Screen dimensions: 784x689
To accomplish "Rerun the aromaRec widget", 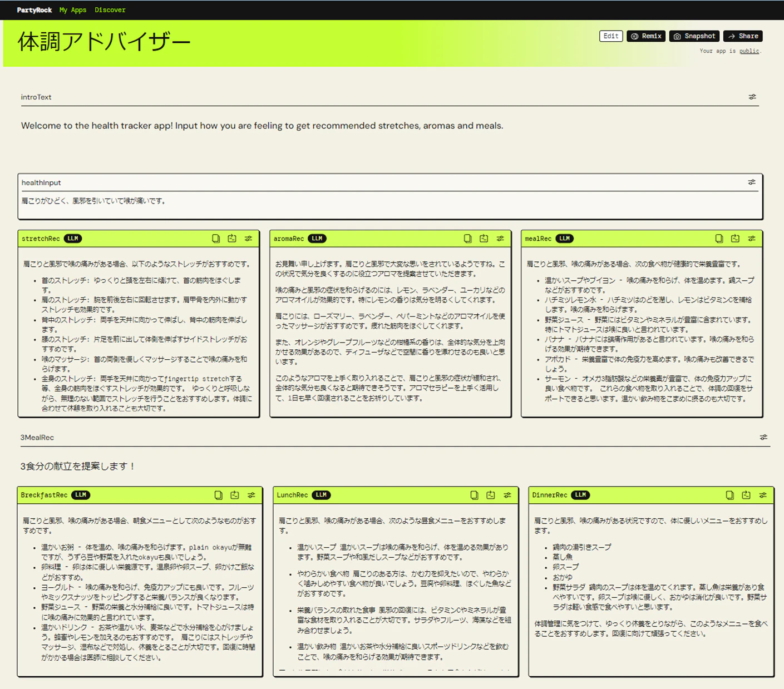I will (484, 239).
